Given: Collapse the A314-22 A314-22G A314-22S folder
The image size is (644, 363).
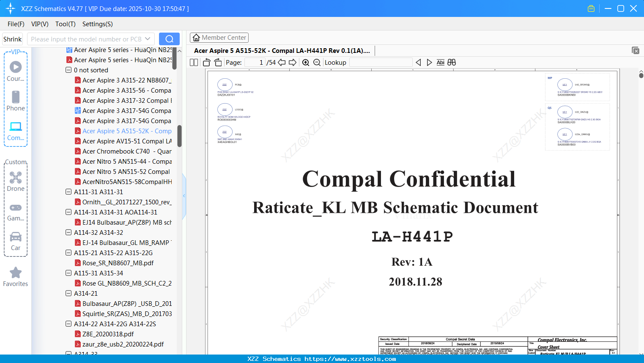Looking at the screenshot, I should (69, 324).
